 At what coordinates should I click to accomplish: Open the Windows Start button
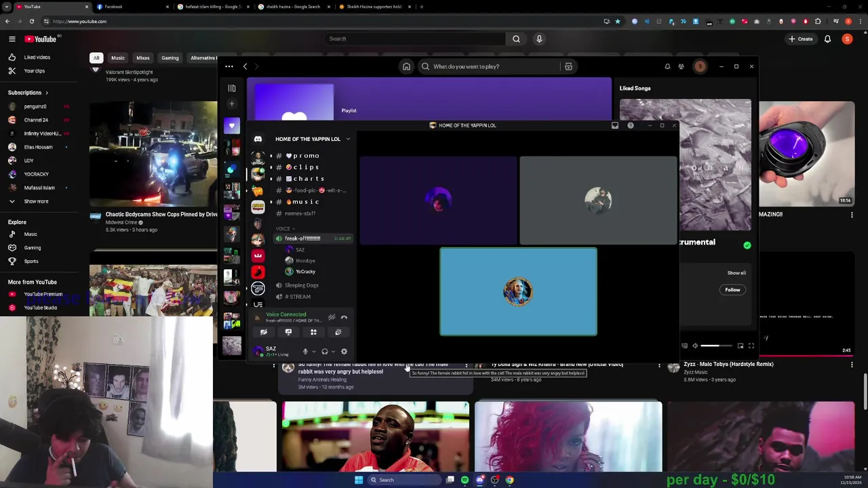point(359,480)
